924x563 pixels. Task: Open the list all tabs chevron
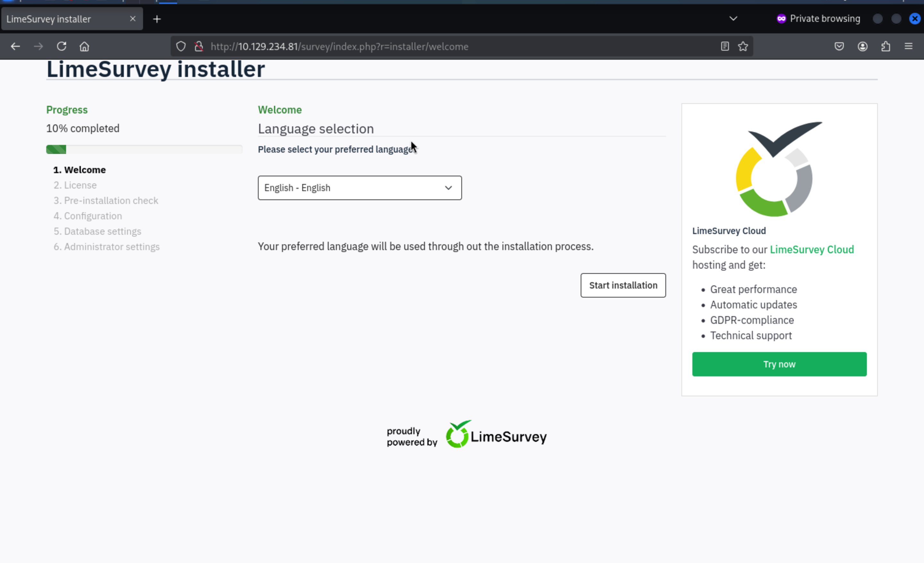click(733, 19)
